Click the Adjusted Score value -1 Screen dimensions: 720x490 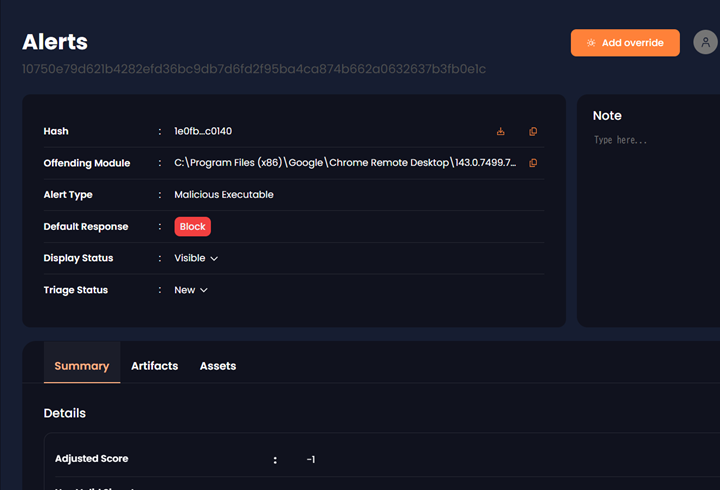pos(311,459)
